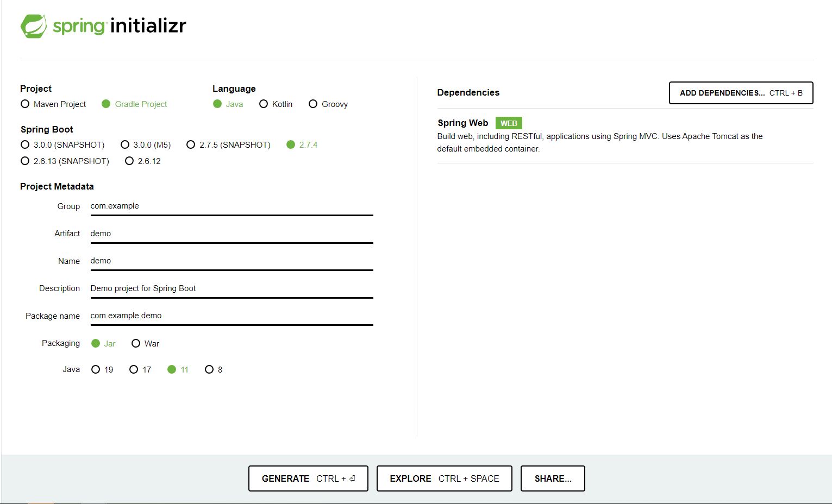Click the Explore button

[444, 478]
